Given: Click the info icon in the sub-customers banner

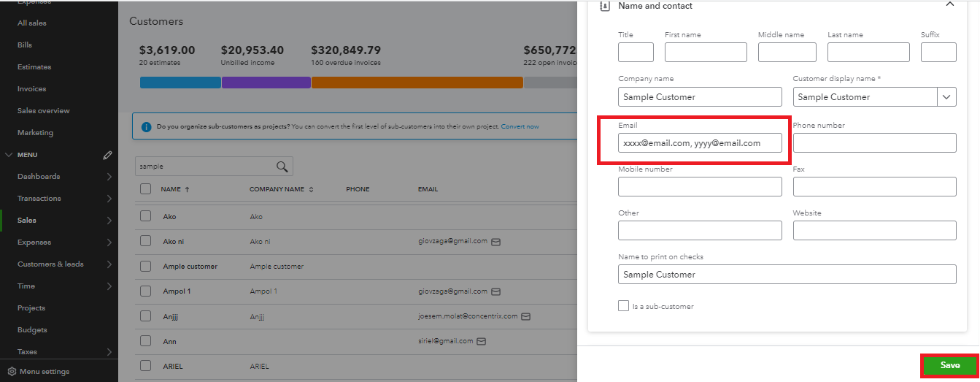Looking at the screenshot, I should 147,127.
